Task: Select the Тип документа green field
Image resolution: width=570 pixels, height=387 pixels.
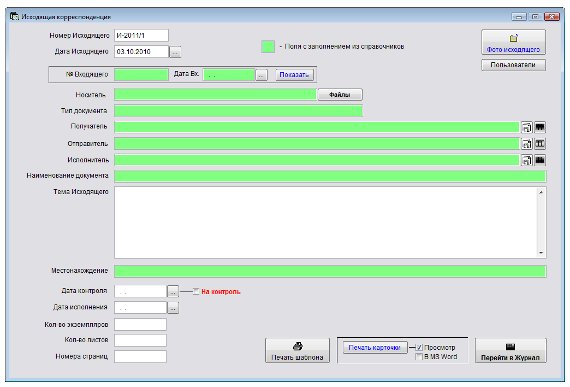Action: click(238, 111)
